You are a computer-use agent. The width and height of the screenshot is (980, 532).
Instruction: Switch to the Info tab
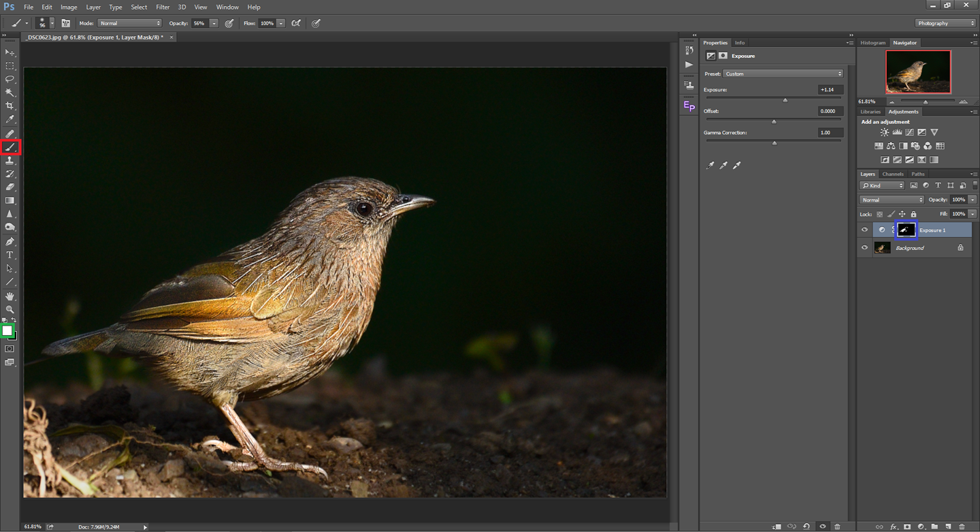[x=739, y=42]
